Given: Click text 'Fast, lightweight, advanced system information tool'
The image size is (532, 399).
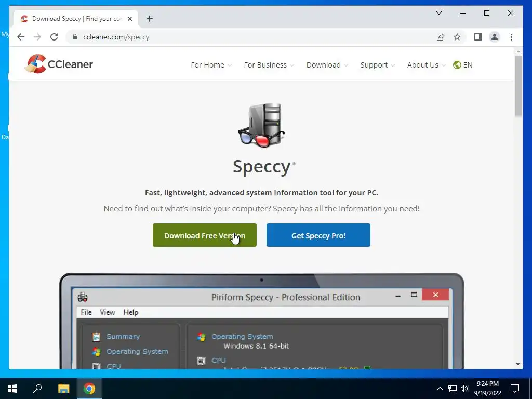Looking at the screenshot, I should [x=239, y=193].
